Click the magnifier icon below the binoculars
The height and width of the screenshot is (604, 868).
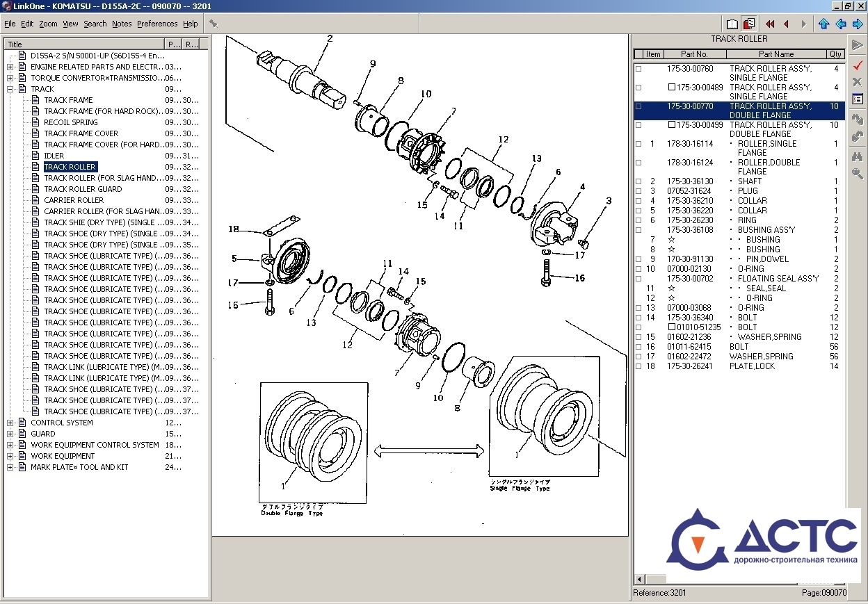click(858, 174)
